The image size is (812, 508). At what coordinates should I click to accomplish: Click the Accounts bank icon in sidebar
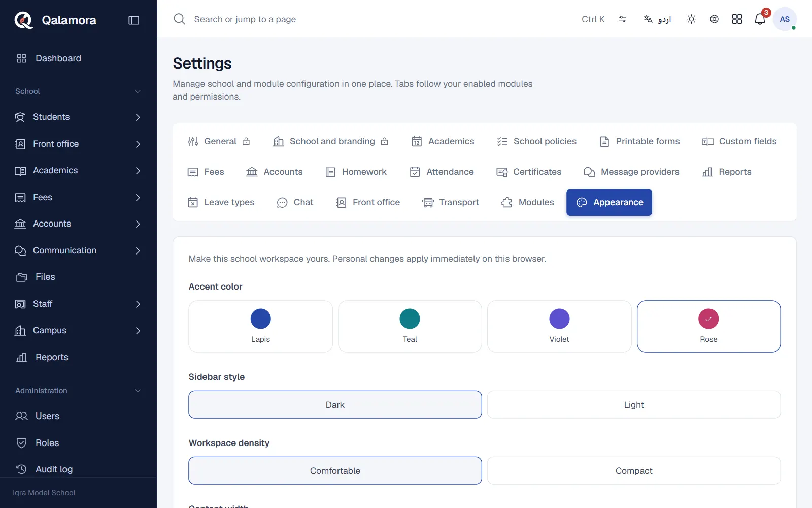20,224
